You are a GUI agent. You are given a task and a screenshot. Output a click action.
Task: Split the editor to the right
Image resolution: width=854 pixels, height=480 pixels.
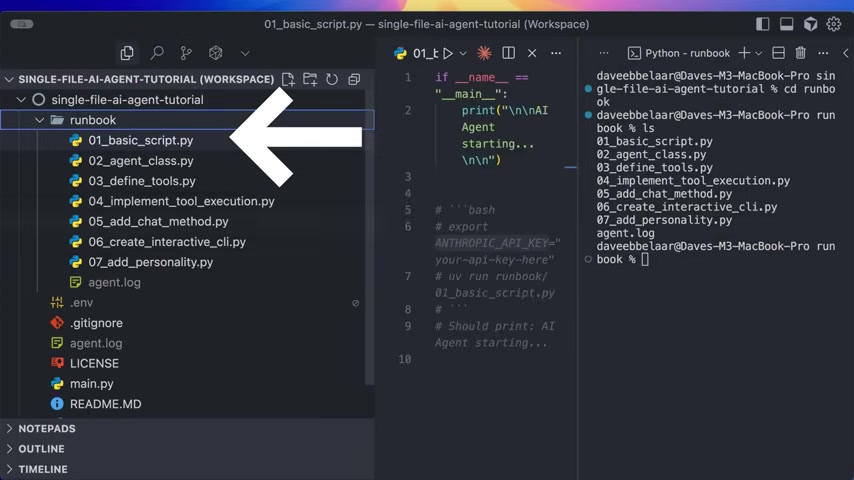click(x=508, y=53)
